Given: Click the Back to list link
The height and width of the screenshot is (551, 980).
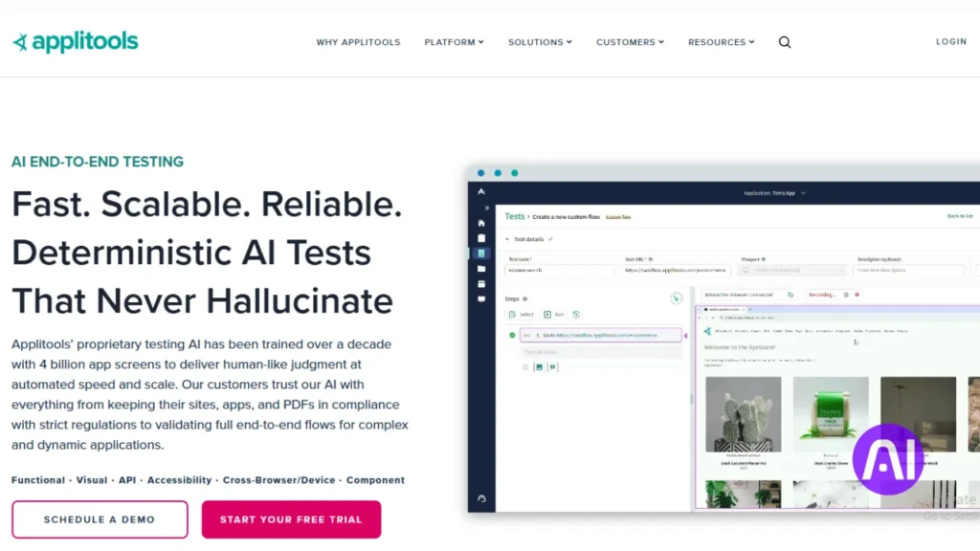Looking at the screenshot, I should click(960, 215).
